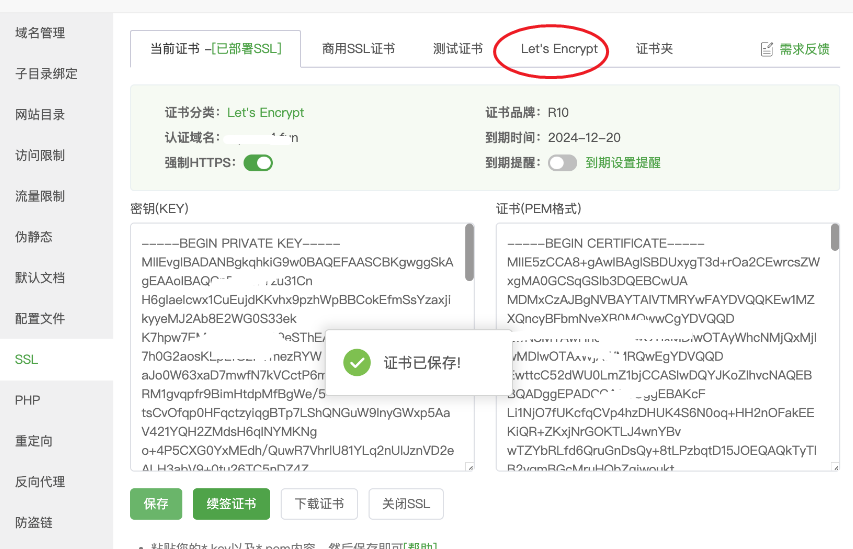Click the 证书品牌 R10 value
Image resolution: width=853 pixels, height=549 pixels.
pos(558,113)
